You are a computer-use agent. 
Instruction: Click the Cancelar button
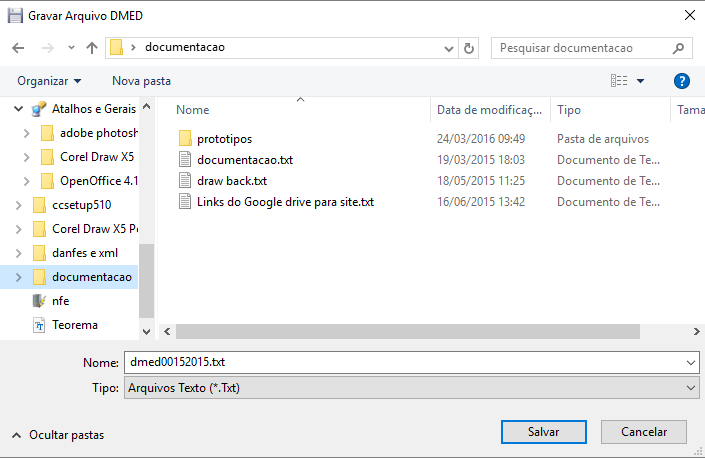coord(643,432)
